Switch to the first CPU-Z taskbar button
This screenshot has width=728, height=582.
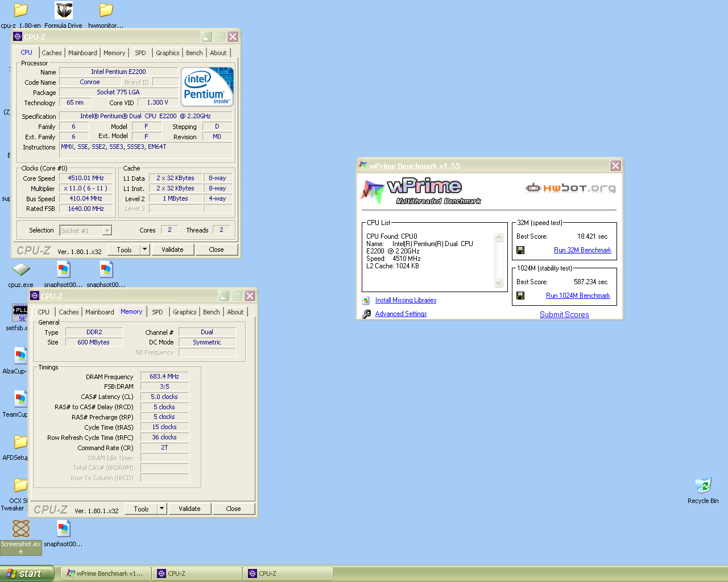tap(197, 573)
